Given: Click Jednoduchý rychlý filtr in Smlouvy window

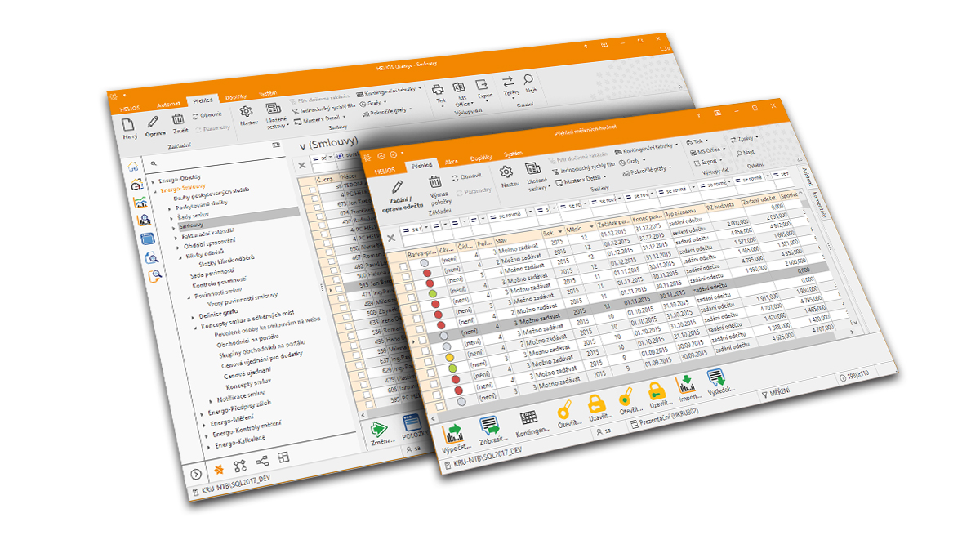Looking at the screenshot, I should coord(324,109).
